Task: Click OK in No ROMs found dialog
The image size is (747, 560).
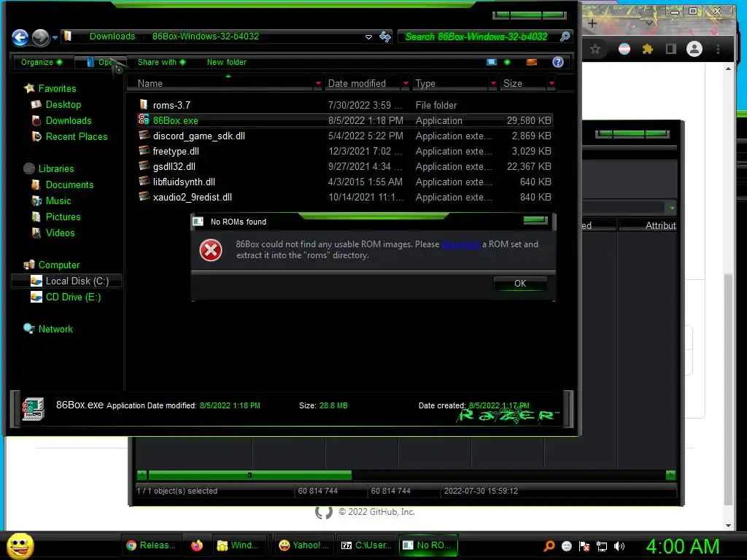Action: [x=519, y=284]
